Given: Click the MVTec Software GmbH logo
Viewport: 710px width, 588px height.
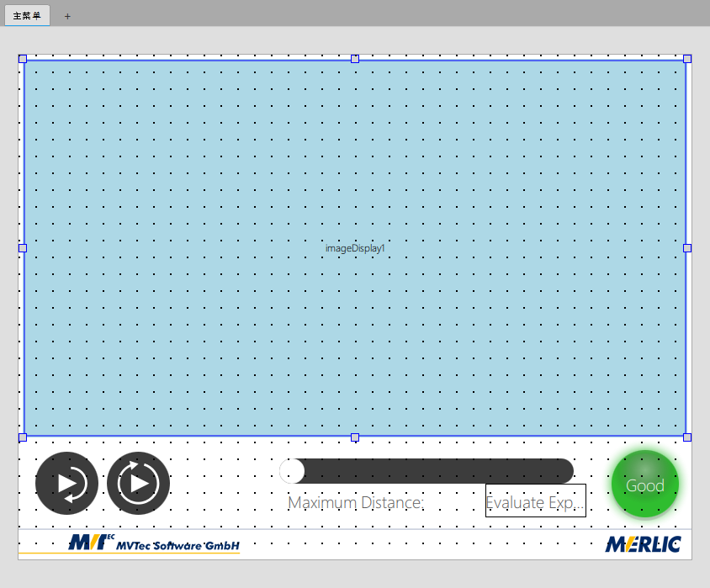Looking at the screenshot, I should click(154, 543).
